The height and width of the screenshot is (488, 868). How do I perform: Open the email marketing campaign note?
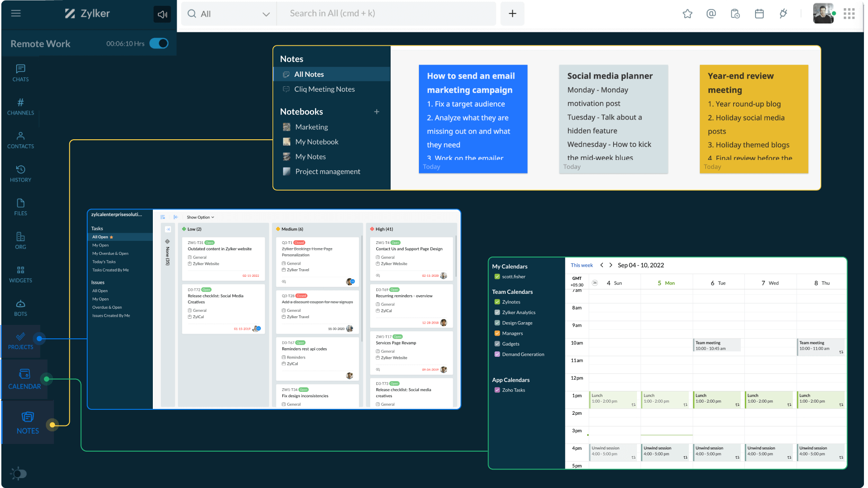473,119
